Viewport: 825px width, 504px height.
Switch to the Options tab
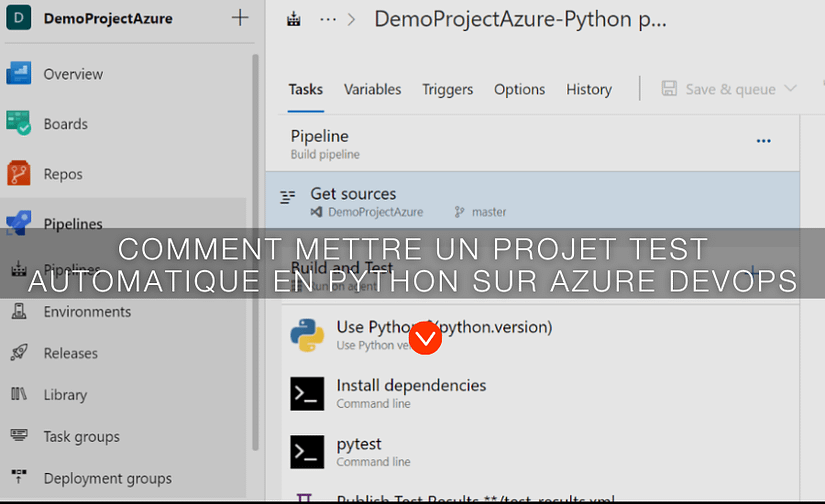click(519, 89)
